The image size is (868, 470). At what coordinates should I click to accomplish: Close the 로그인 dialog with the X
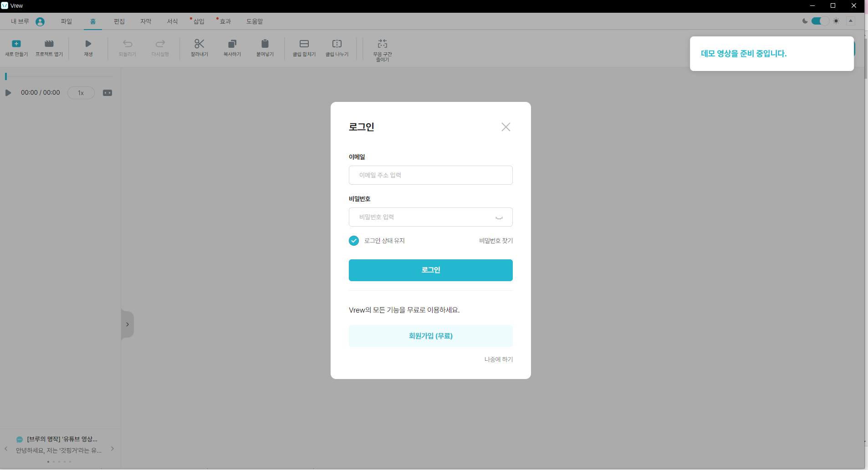coord(506,127)
